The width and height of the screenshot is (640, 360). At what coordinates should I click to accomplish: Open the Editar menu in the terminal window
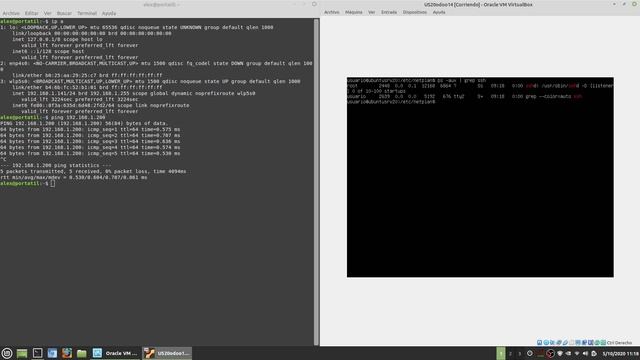pos(31,13)
